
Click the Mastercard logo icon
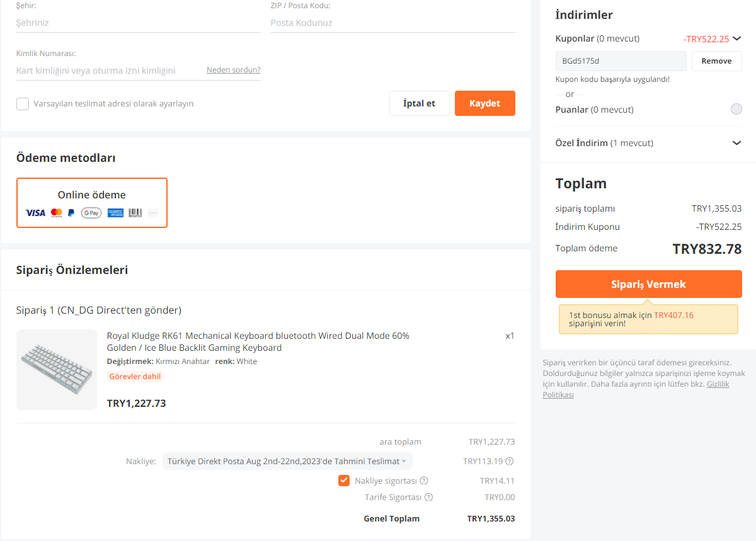point(57,213)
